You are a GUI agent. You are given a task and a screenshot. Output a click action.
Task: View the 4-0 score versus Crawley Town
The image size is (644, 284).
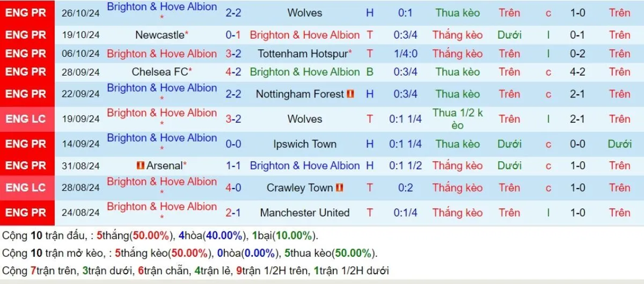click(233, 188)
